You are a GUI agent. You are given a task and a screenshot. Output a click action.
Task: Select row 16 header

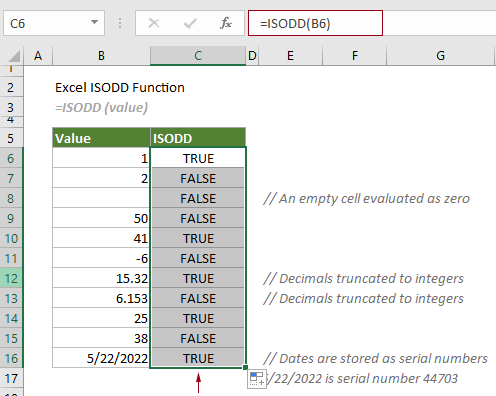(x=11, y=358)
